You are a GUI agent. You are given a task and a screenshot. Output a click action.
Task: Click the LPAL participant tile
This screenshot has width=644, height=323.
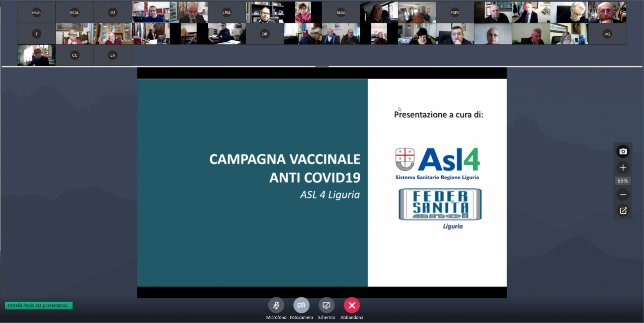coord(226,12)
